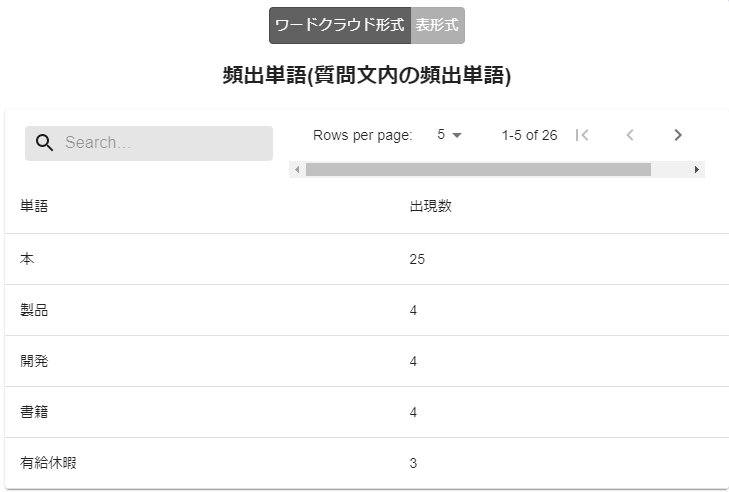
Task: Go to the first page
Action: (x=583, y=135)
